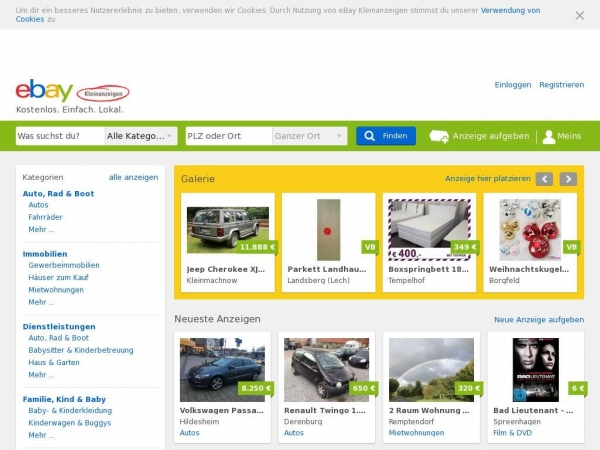
Task: Expand Mehr under Familie, Kind & Baby
Action: click(41, 435)
